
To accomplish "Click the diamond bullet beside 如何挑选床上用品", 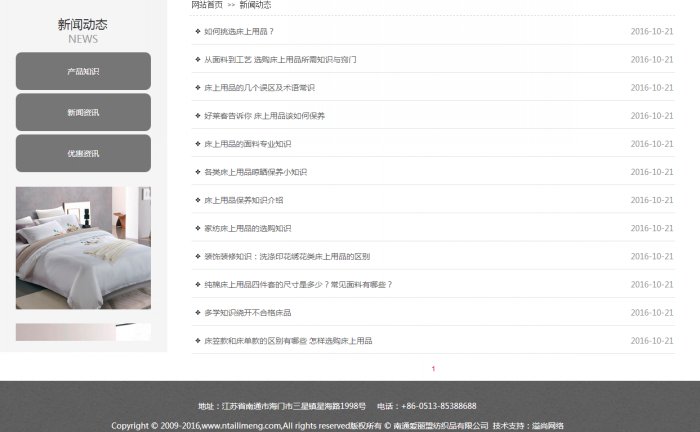I will pyautogui.click(x=197, y=31).
